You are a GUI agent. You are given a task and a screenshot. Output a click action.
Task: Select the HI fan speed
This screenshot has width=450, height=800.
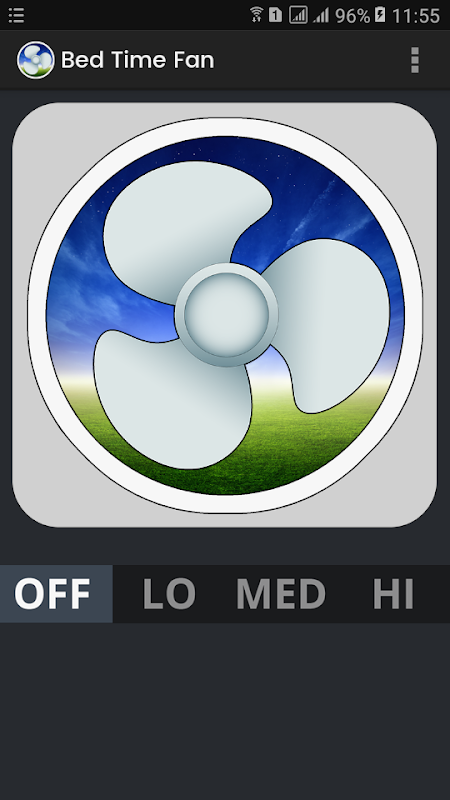click(393, 594)
